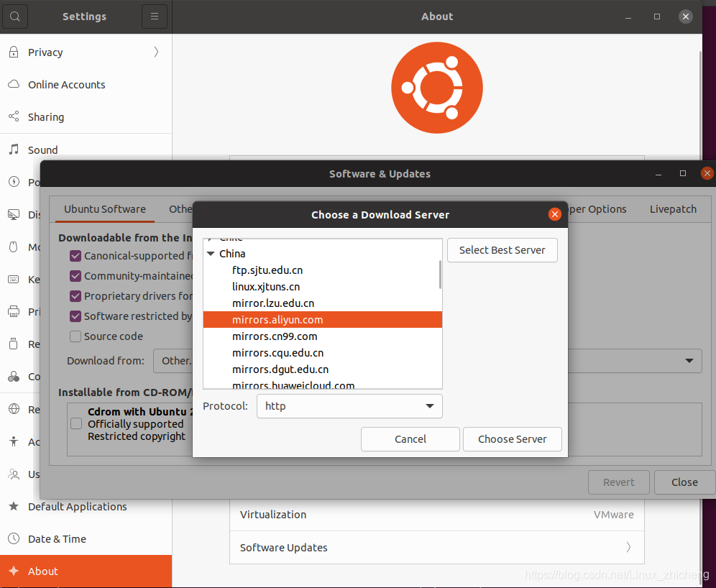Select mirrors.huaweicloud.com server
This screenshot has height=588, width=716.
(322, 385)
